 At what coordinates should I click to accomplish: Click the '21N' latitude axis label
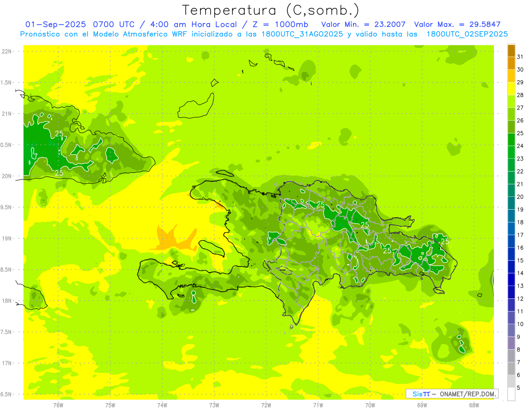pos(7,114)
